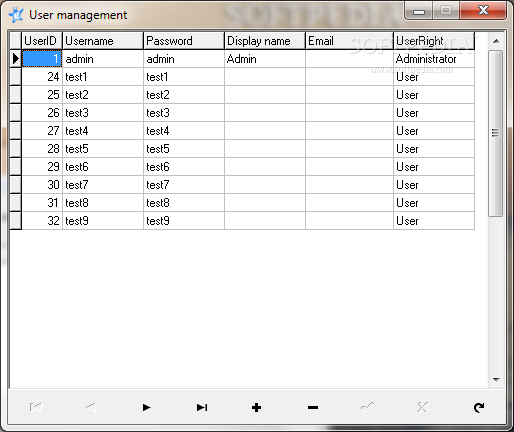Select the UserID cell 32
The width and height of the screenshot is (514, 432).
click(x=42, y=221)
